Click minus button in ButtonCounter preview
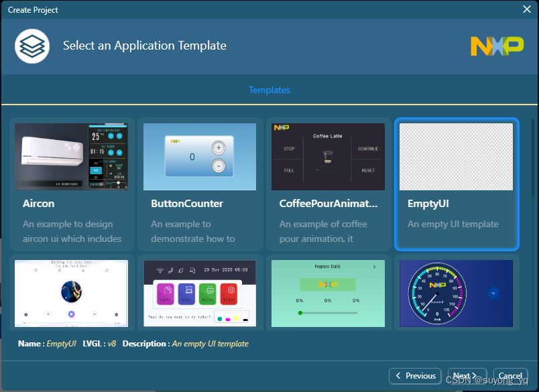Screen dimensions: 539x392 [x=219, y=166]
